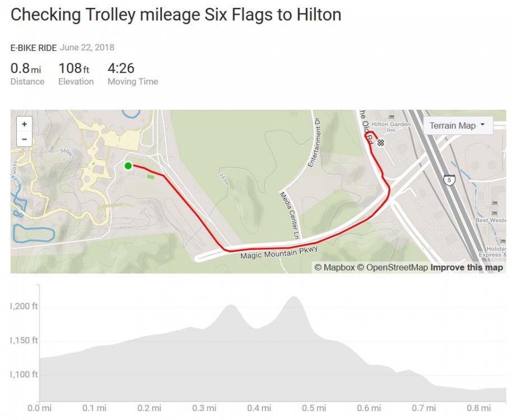The width and height of the screenshot is (512, 420).
Task: Click the Terrain Map dropdown arrow
Action: (x=482, y=125)
